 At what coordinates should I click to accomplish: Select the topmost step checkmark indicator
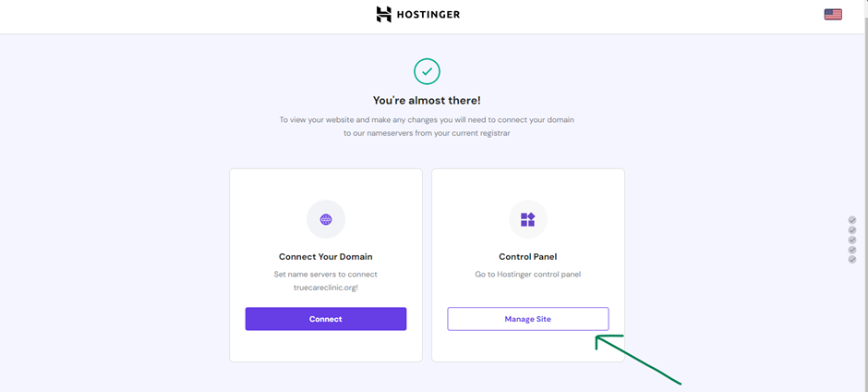[852, 220]
